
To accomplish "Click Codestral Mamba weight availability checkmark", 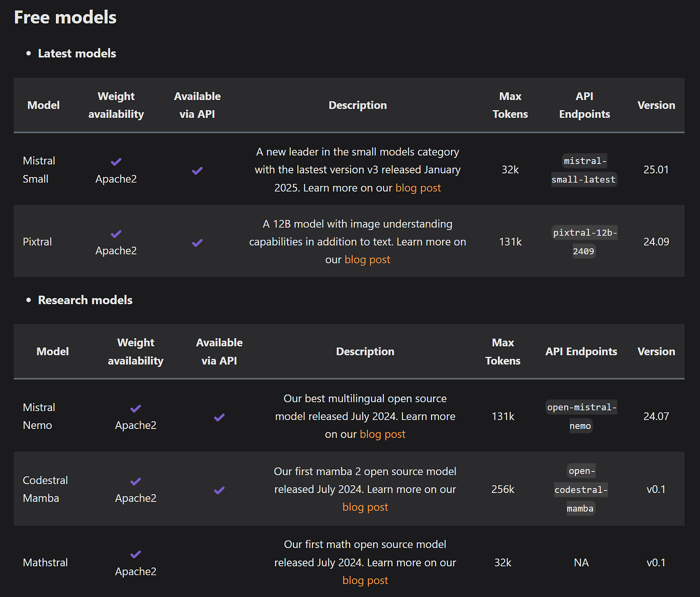I will [135, 481].
